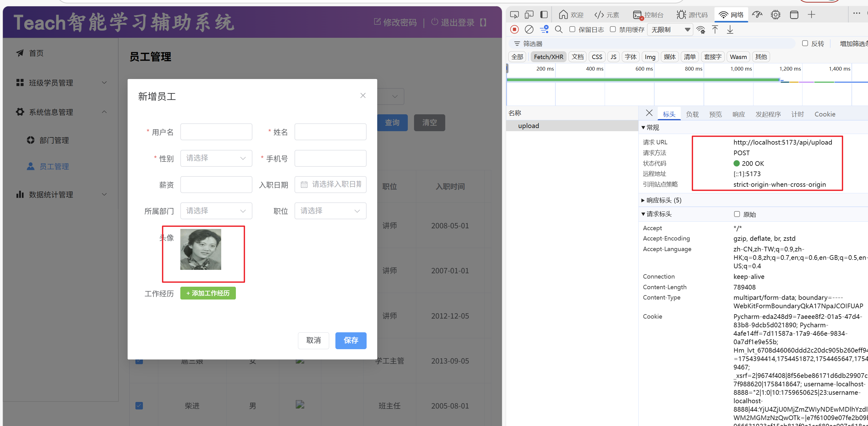This screenshot has width=868, height=426.
Task: Click the inspect element picker icon
Action: tap(514, 15)
